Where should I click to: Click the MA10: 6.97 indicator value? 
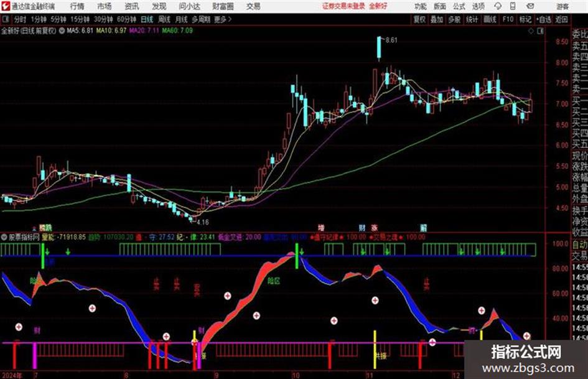[x=111, y=30]
